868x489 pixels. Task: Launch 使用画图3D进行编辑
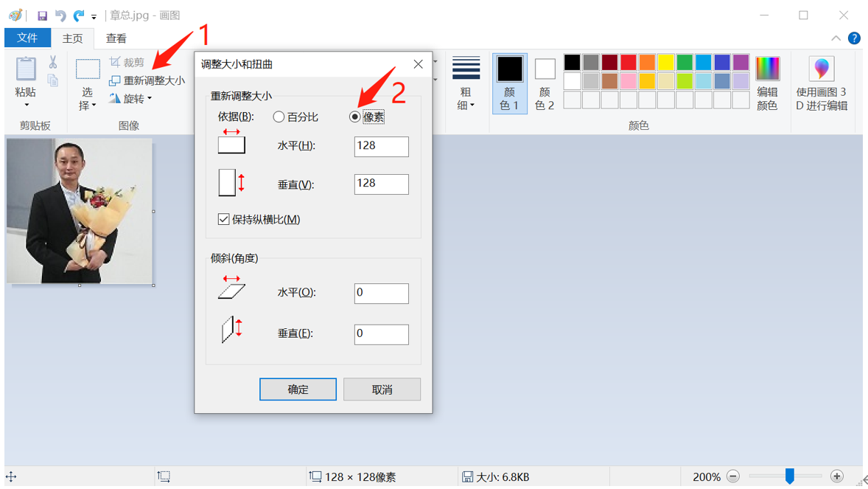[x=820, y=81]
